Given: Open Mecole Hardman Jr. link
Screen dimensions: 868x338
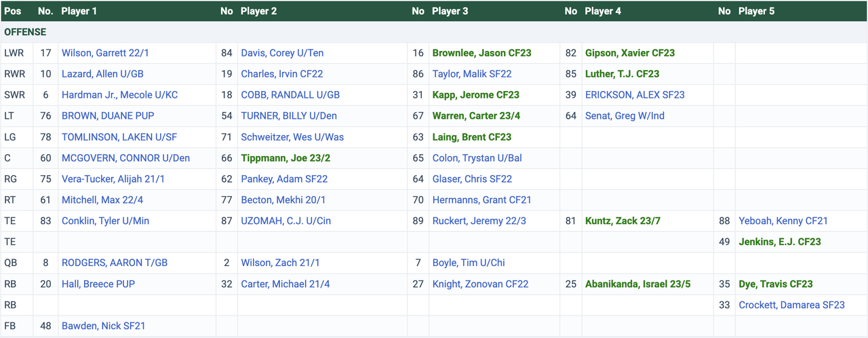Looking at the screenshot, I should 119,95.
